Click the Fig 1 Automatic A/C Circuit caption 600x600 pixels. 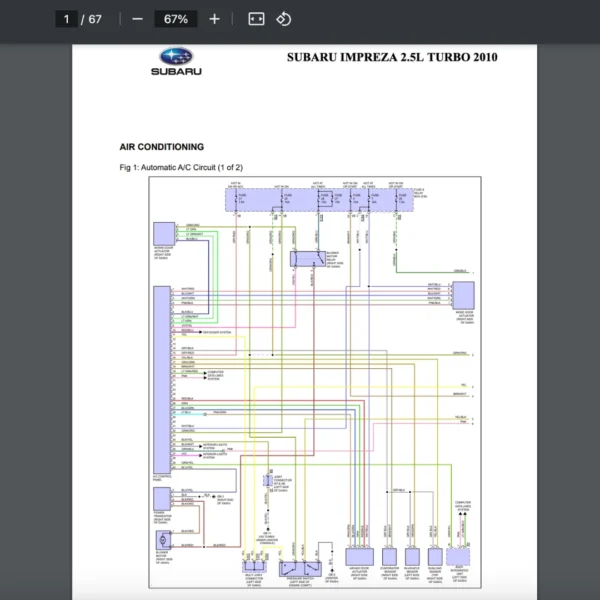click(x=180, y=167)
